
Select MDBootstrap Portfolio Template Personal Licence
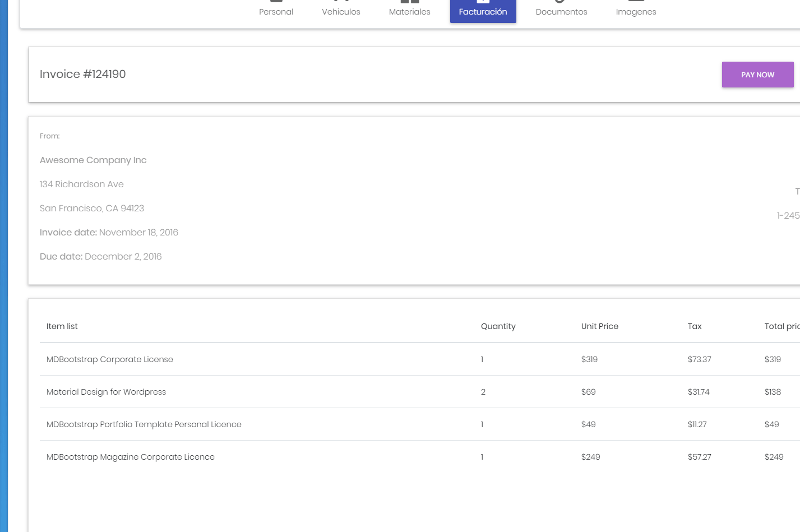[144, 424]
